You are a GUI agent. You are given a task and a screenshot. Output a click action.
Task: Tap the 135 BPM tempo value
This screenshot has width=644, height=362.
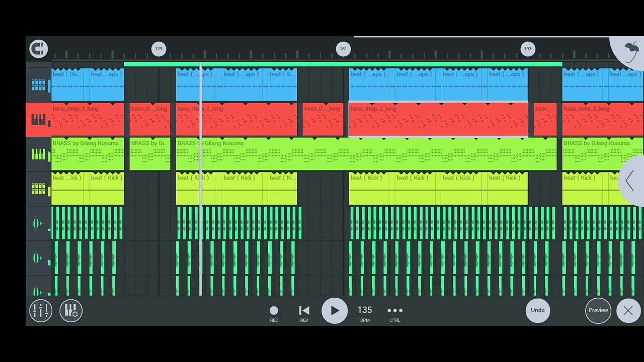(x=365, y=313)
